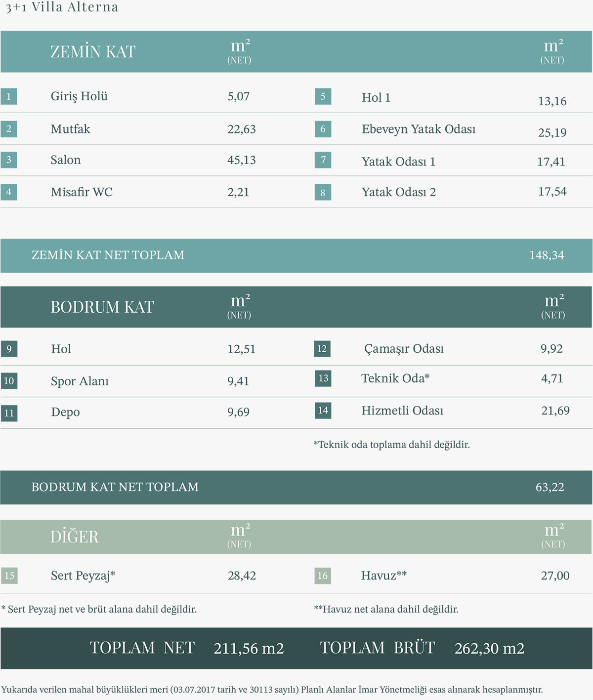Click the number 9 badge next to Hol
The image size is (593, 700).
tap(9, 349)
